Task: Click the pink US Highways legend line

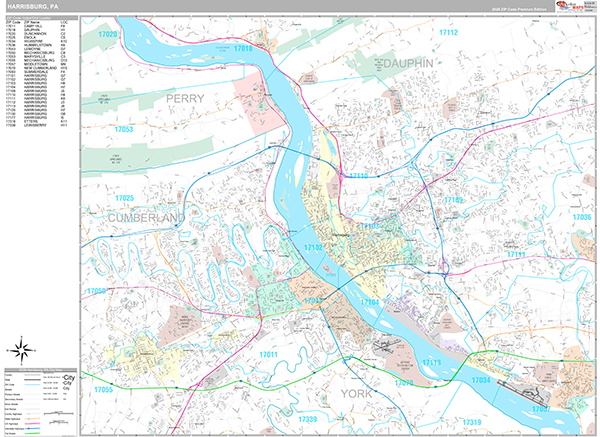Action: pyautogui.click(x=33, y=424)
